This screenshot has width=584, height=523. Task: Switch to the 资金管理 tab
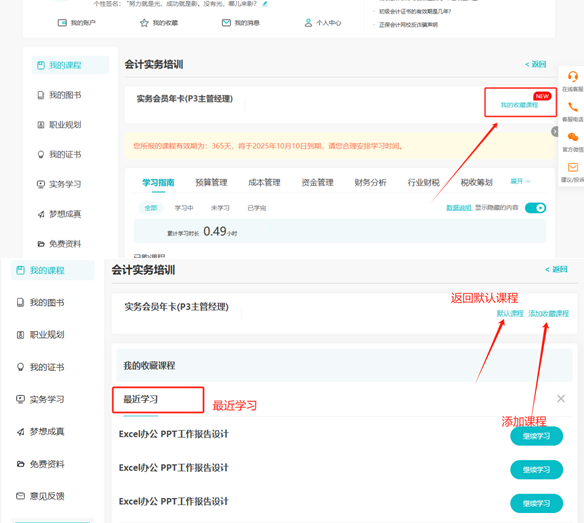click(317, 183)
